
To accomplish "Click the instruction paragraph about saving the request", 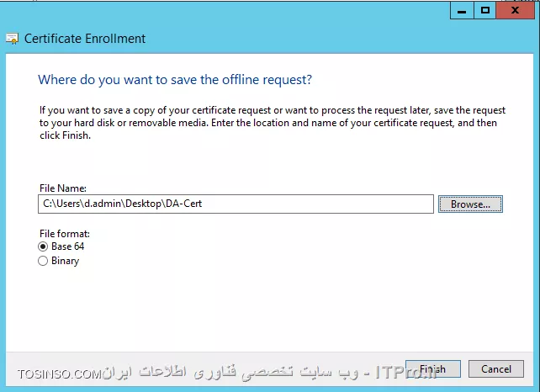I will click(x=272, y=123).
